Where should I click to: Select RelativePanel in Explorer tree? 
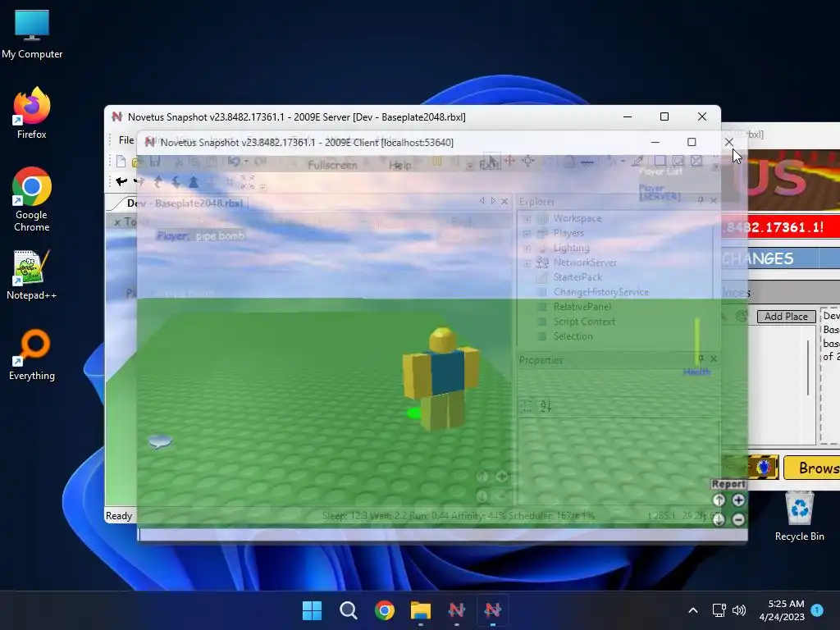tap(582, 307)
